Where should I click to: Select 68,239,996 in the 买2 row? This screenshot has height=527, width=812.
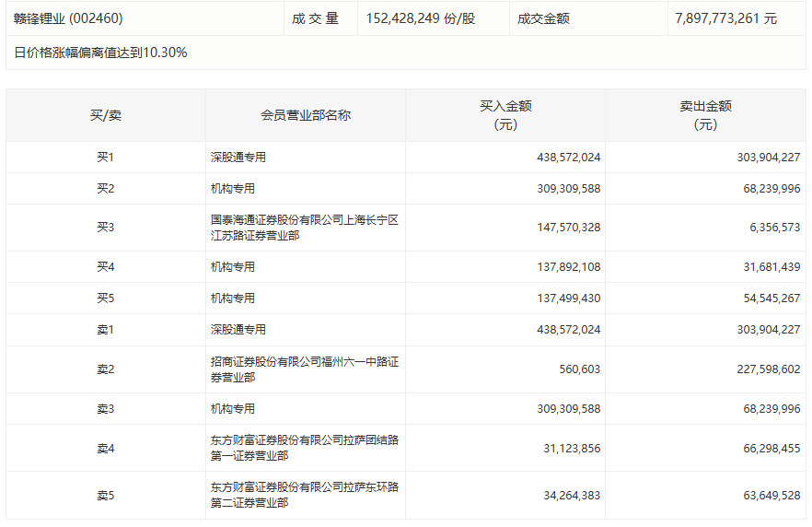(x=771, y=189)
